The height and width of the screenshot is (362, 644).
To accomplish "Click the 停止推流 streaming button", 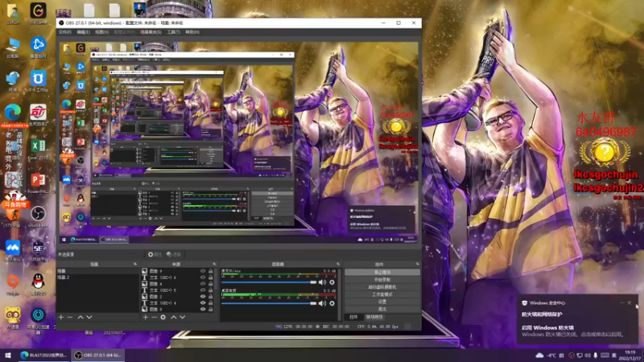I will click(x=382, y=272).
